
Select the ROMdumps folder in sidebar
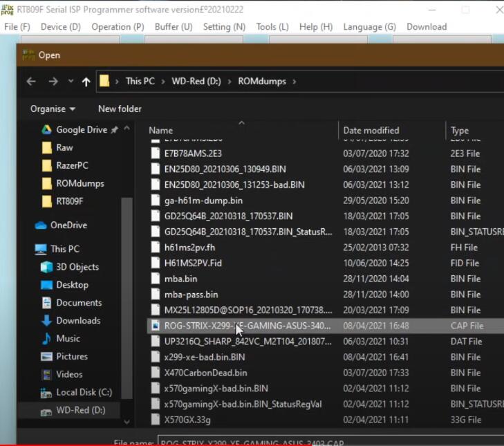(73, 183)
